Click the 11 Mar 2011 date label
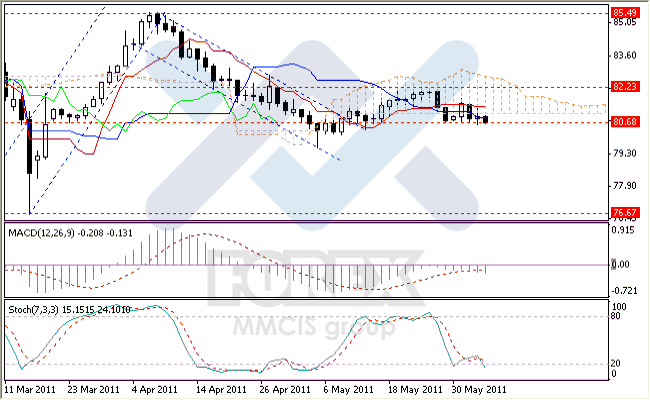The image size is (650, 400). coord(30,390)
